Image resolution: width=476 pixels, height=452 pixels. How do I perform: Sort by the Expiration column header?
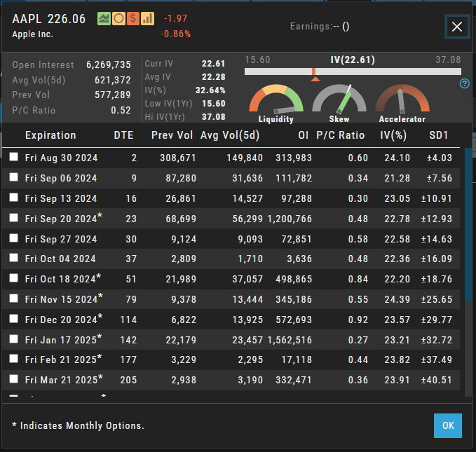[x=50, y=135]
